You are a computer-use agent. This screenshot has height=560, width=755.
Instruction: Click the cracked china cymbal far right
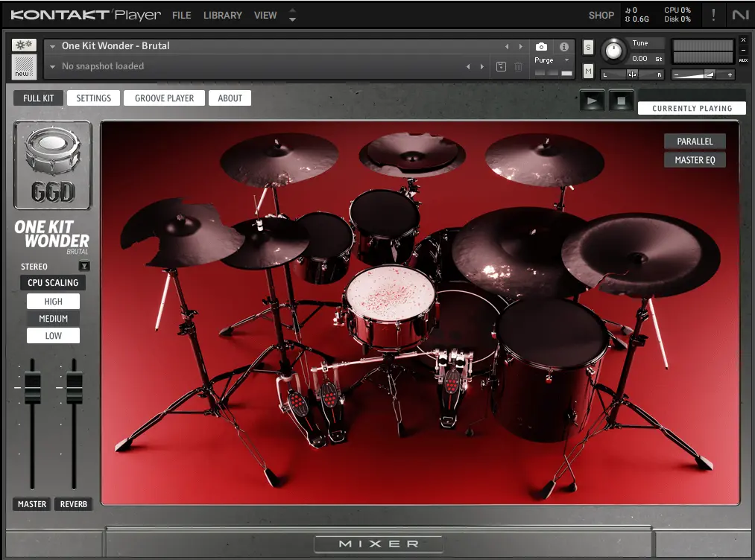click(641, 255)
